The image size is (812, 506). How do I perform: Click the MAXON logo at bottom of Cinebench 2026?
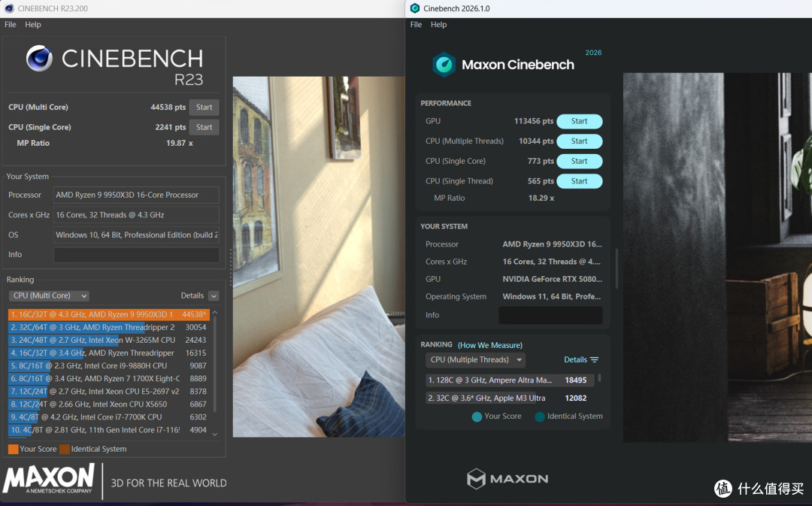pos(507,478)
